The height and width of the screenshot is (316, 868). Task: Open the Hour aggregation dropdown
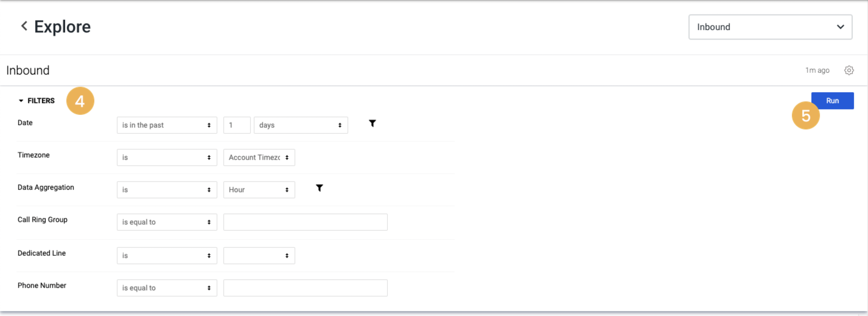pyautogui.click(x=259, y=189)
